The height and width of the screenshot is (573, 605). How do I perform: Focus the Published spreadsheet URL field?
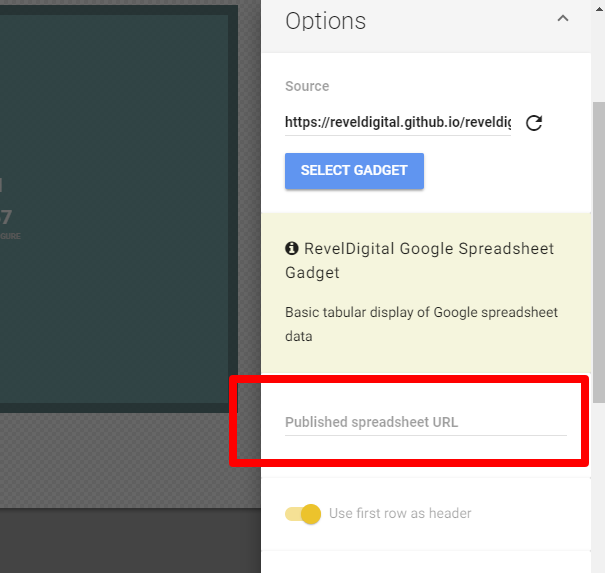[425, 422]
